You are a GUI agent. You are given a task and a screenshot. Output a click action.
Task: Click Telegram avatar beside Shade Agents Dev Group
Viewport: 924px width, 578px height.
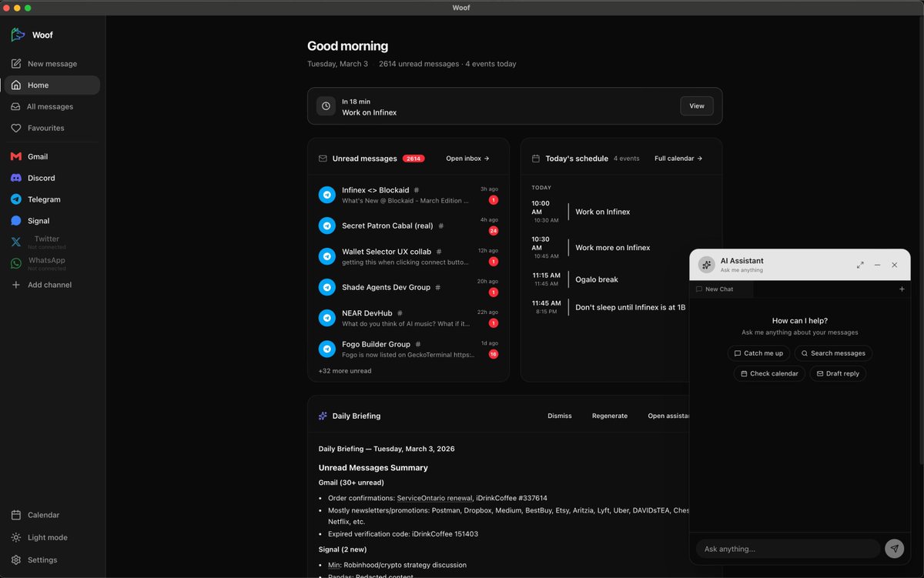(x=327, y=287)
